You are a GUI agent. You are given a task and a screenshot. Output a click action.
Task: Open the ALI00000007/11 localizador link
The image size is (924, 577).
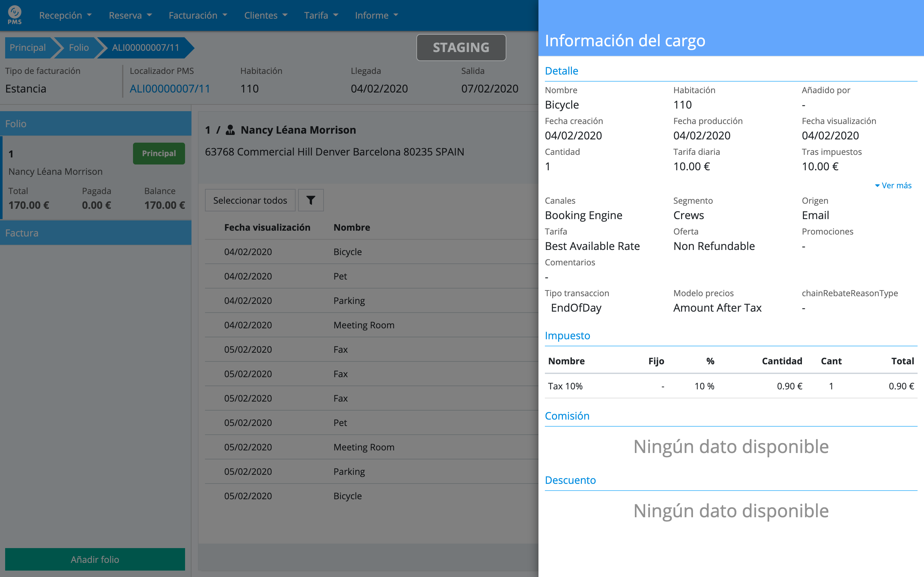pos(170,89)
